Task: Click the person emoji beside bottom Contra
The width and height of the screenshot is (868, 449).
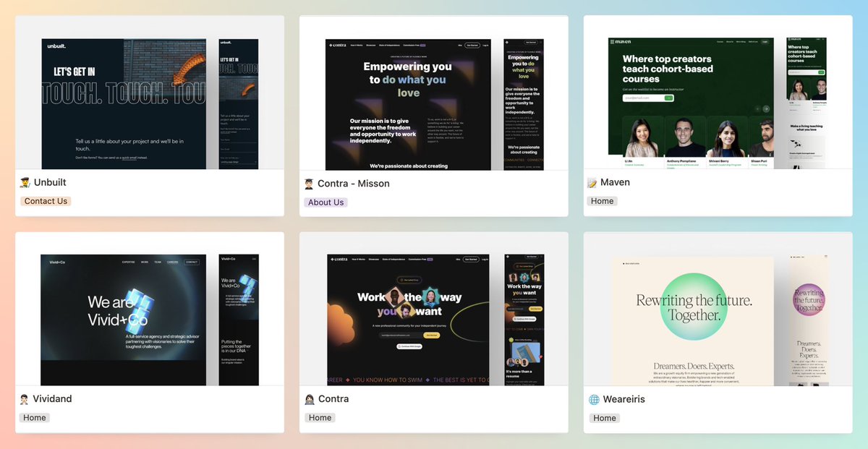Action: [310, 399]
